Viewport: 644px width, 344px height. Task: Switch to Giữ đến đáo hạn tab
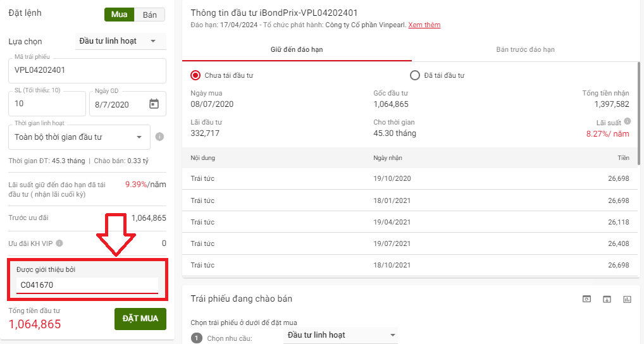pyautogui.click(x=296, y=49)
